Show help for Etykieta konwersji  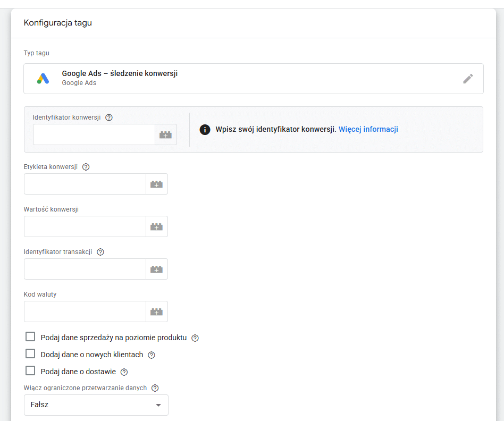click(x=86, y=167)
